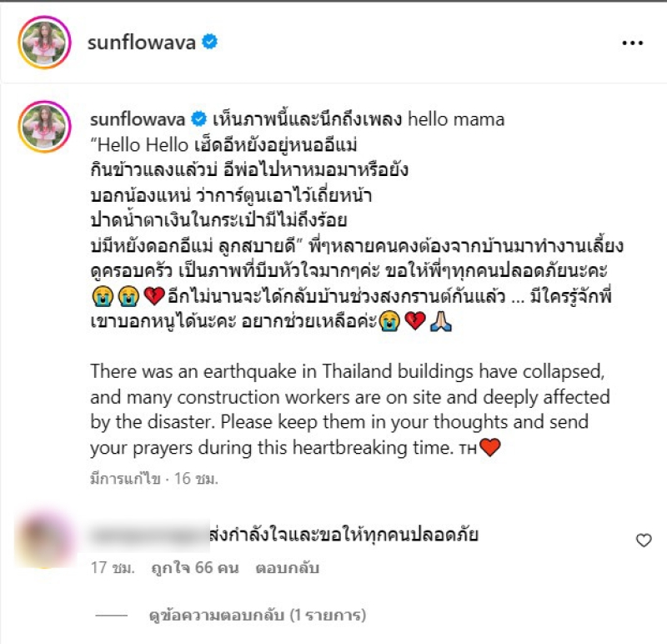The image size is (667, 644).
Task: Click the praying hands emoji in caption
Action: (441, 321)
